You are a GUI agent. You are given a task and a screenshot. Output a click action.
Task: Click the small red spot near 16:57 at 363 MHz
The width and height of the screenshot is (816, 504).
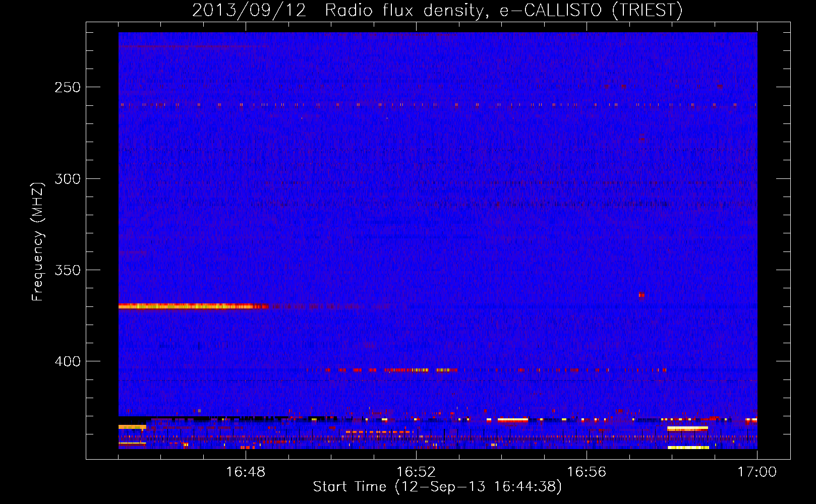[x=642, y=295]
